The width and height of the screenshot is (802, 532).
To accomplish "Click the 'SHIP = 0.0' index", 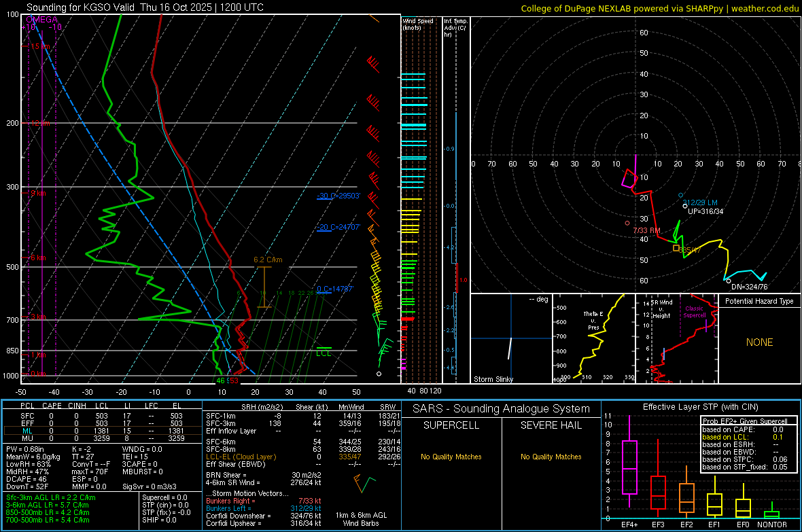I will (159, 520).
